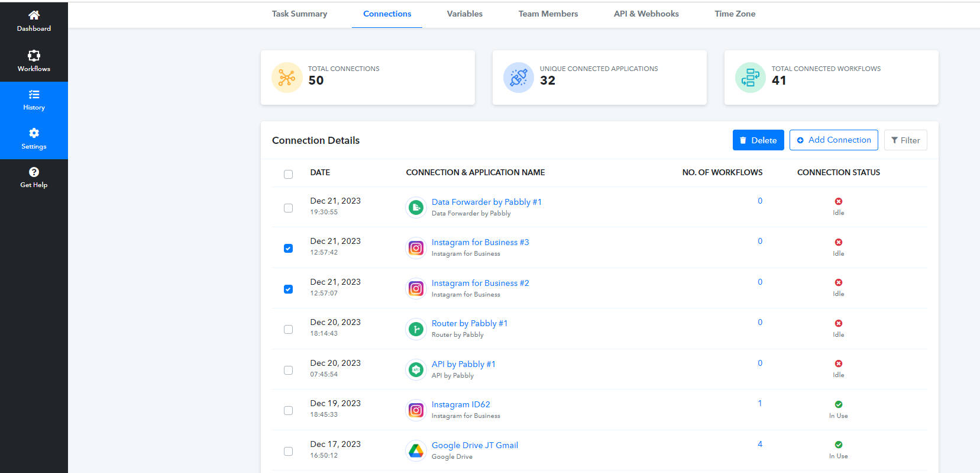Click the In Use check icon for Google Drive
This screenshot has width=980, height=473.
pos(839,445)
